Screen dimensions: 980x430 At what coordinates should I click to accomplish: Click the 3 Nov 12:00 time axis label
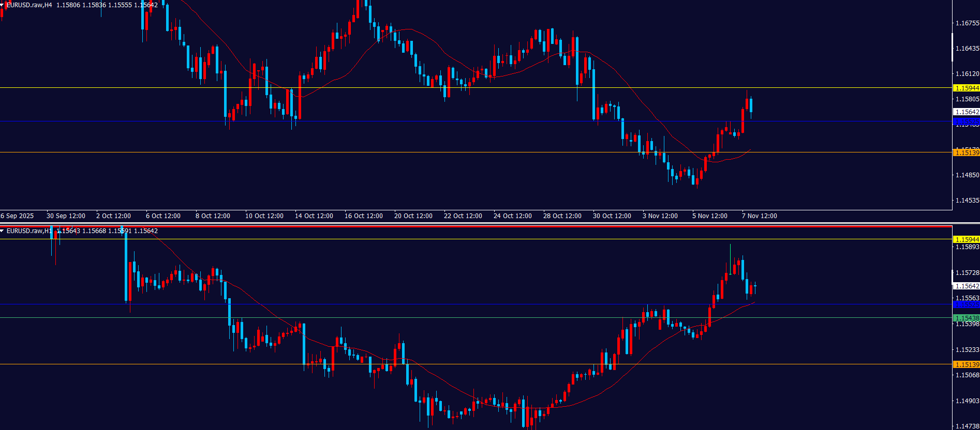click(660, 216)
